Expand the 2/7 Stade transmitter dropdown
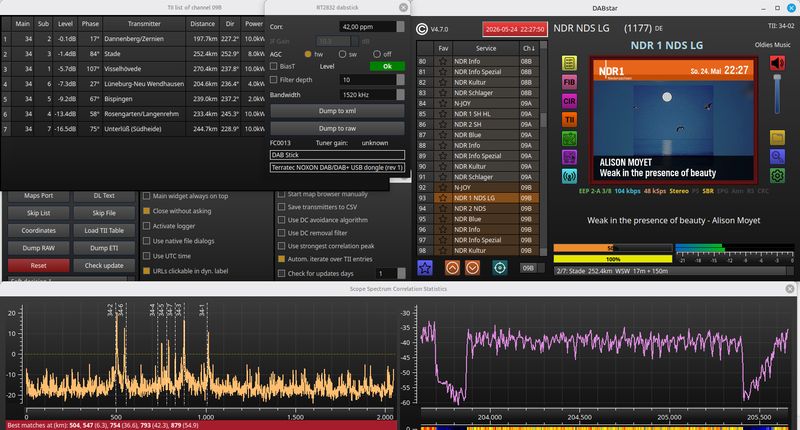This screenshot has height=430, width=800. (673, 271)
